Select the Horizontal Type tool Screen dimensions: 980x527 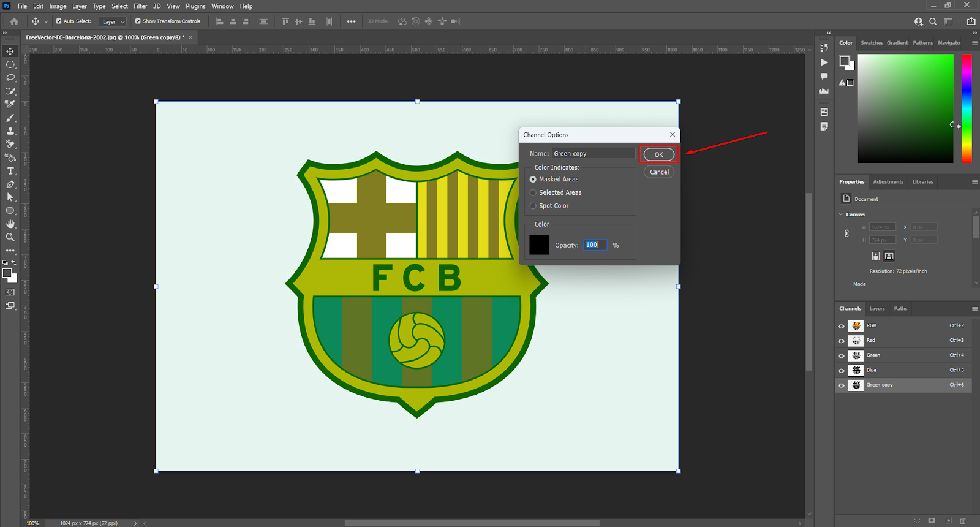coord(10,171)
